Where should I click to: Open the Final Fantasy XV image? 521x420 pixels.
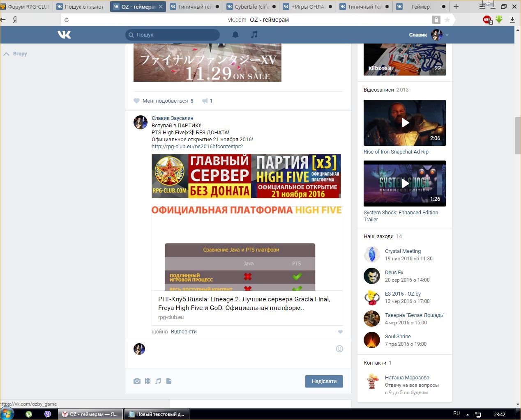tap(207, 62)
